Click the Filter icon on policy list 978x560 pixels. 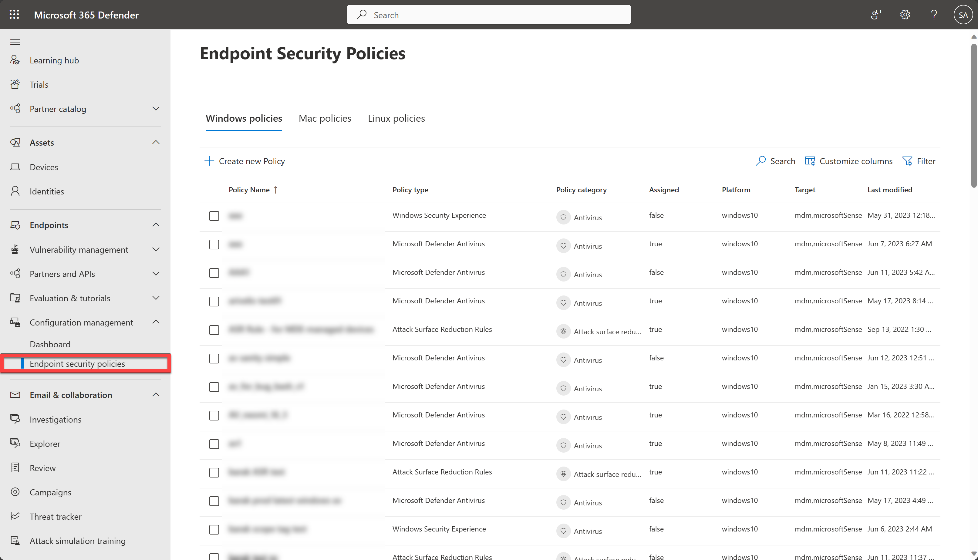pos(908,160)
